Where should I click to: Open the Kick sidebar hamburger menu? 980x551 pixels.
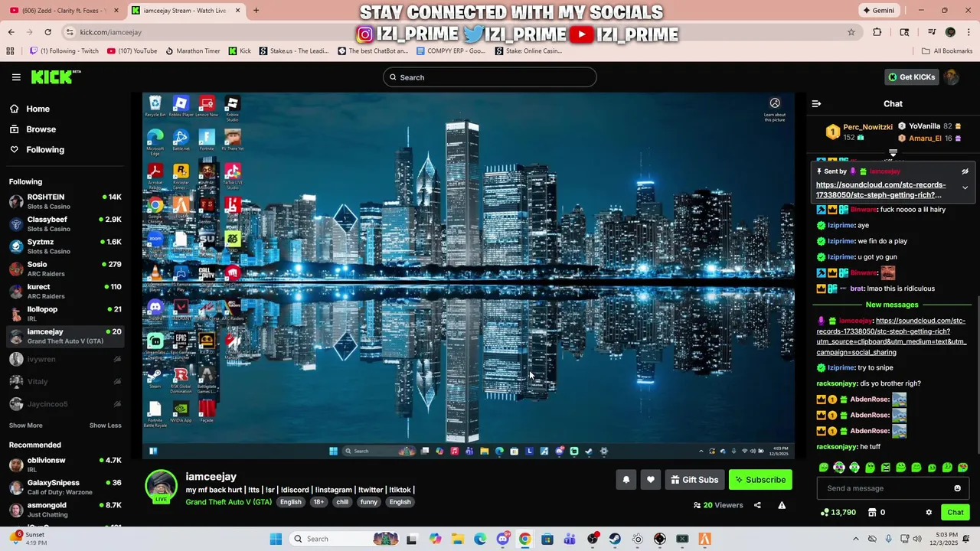pyautogui.click(x=16, y=77)
